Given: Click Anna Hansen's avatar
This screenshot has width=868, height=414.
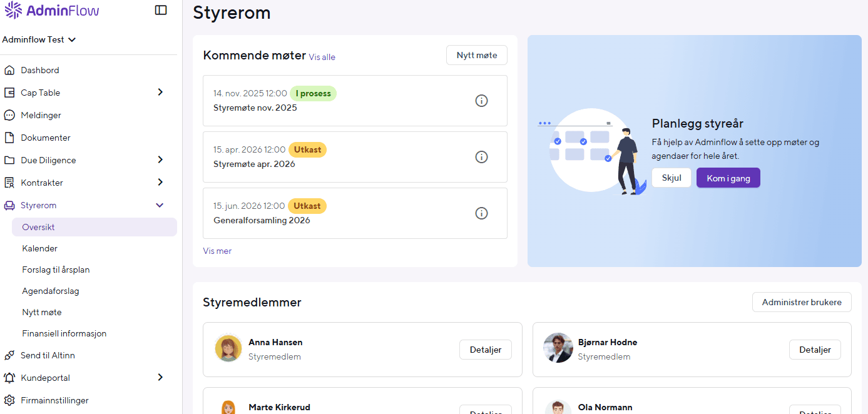Looking at the screenshot, I should pyautogui.click(x=228, y=348).
